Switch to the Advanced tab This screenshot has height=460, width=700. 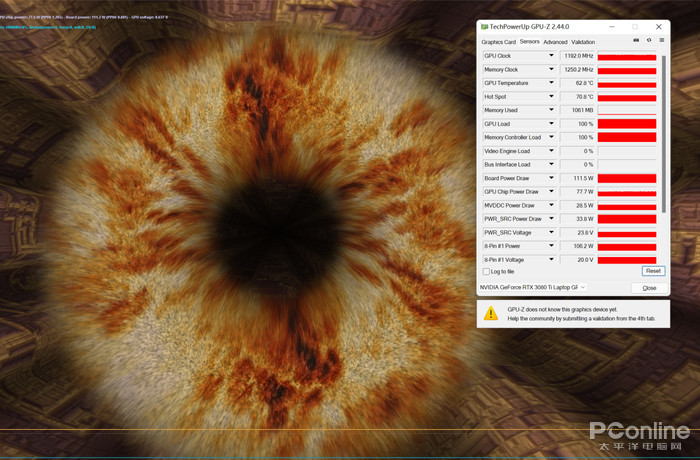click(555, 42)
